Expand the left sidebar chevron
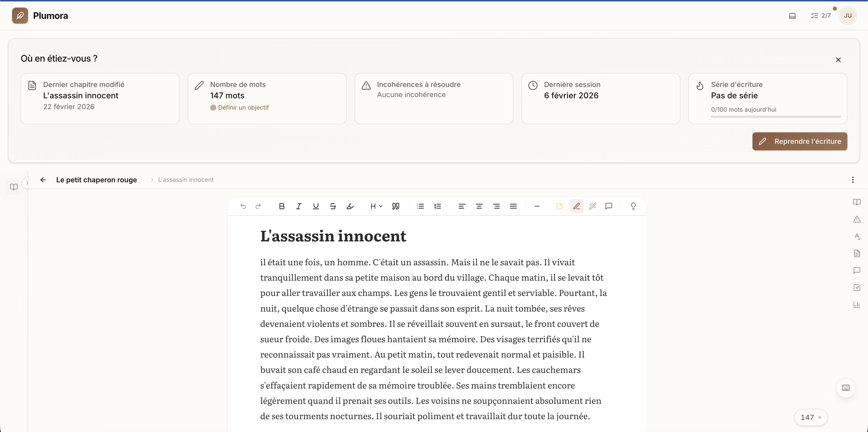868x432 pixels. pos(27,183)
